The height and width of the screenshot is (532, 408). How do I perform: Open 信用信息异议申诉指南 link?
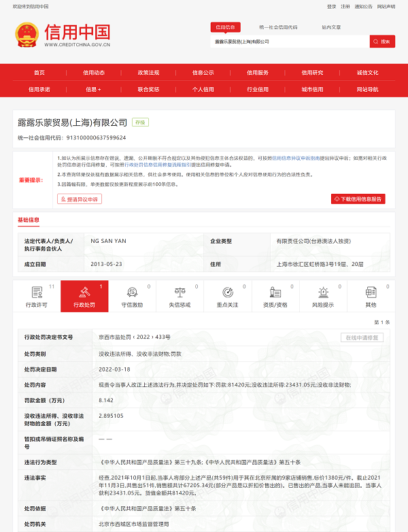coord(296,158)
